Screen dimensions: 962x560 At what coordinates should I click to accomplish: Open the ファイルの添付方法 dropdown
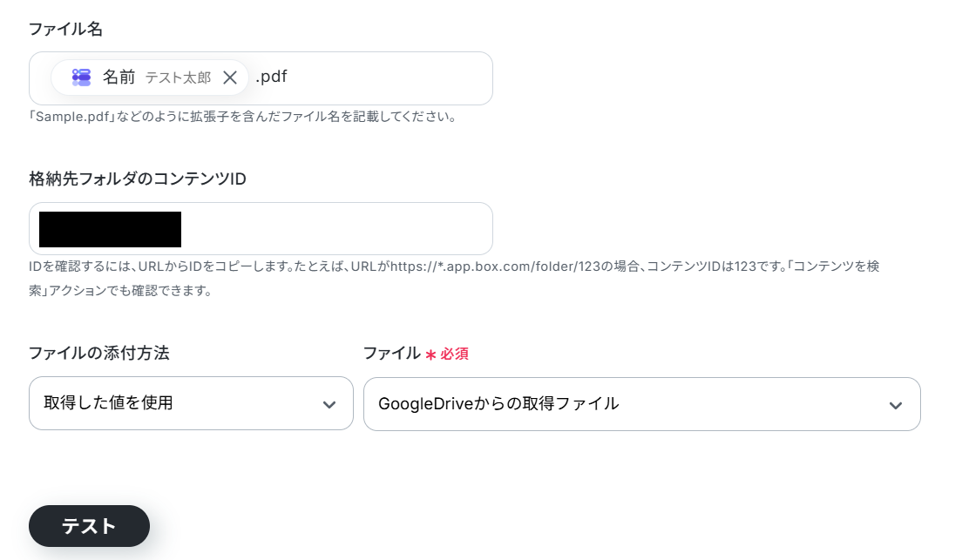pos(191,403)
